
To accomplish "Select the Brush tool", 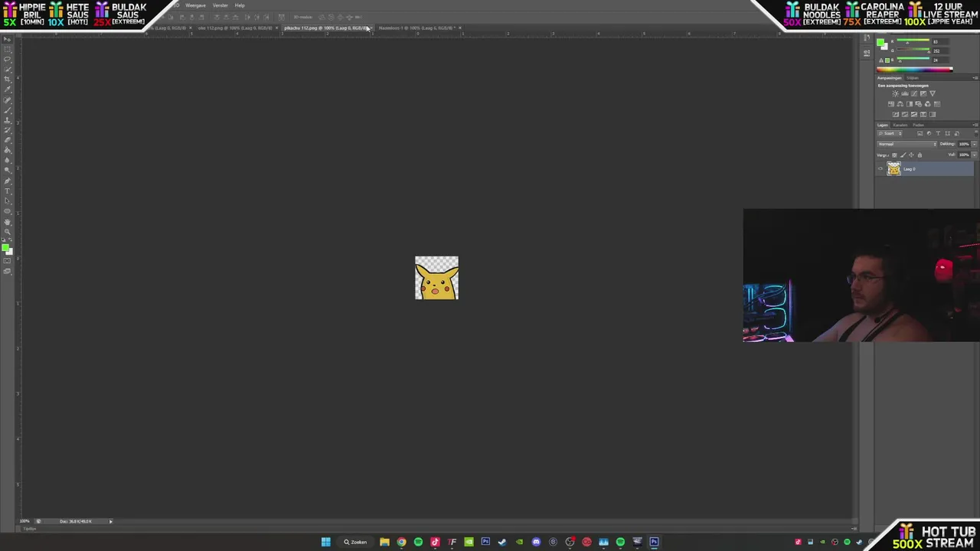I will [8, 109].
